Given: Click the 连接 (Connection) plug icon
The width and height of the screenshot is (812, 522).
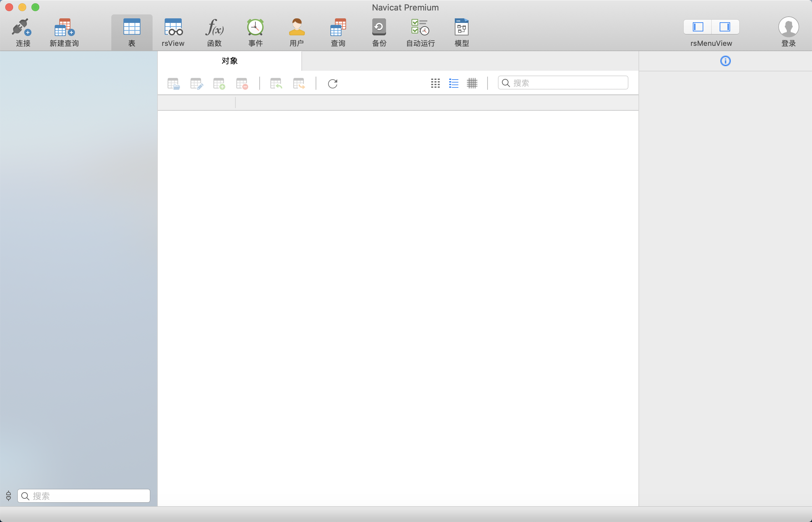Looking at the screenshot, I should point(22,28).
